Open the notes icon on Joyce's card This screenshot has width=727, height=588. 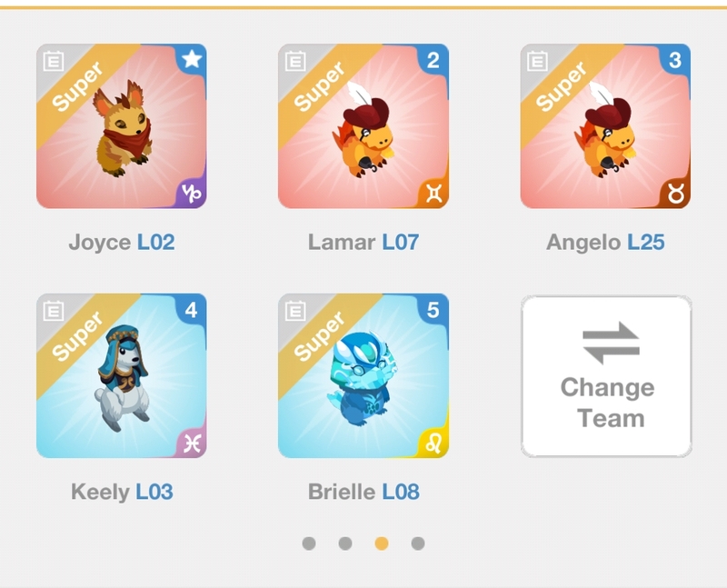[x=54, y=61]
